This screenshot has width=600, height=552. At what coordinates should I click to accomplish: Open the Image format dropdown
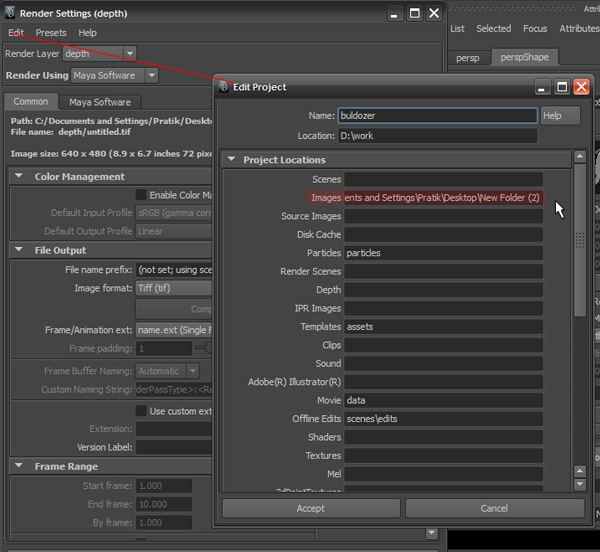[x=174, y=288]
